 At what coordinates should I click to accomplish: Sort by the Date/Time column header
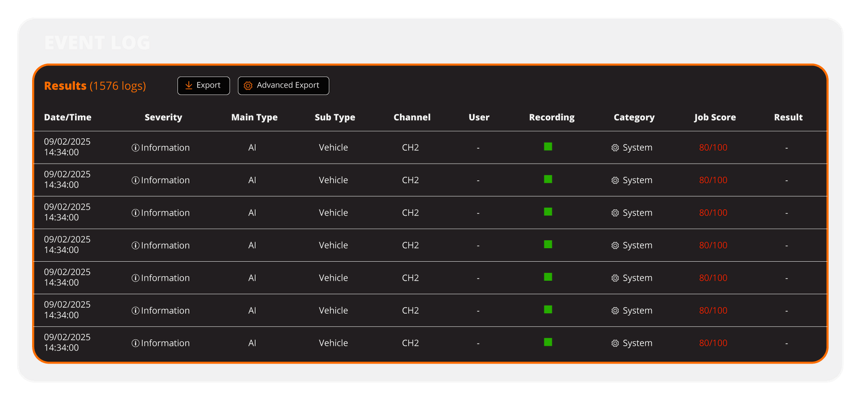[67, 117]
